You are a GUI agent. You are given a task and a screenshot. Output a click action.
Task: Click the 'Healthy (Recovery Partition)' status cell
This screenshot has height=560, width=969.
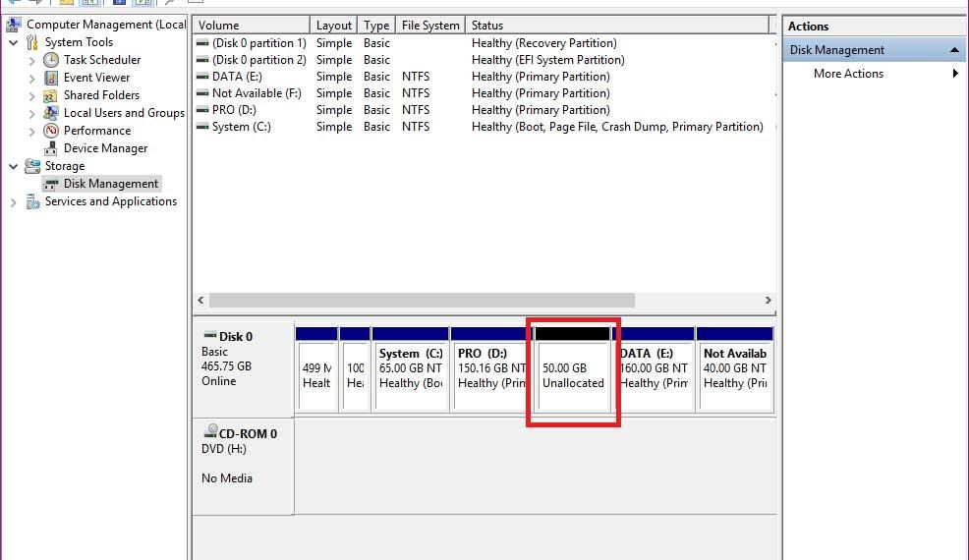point(543,43)
